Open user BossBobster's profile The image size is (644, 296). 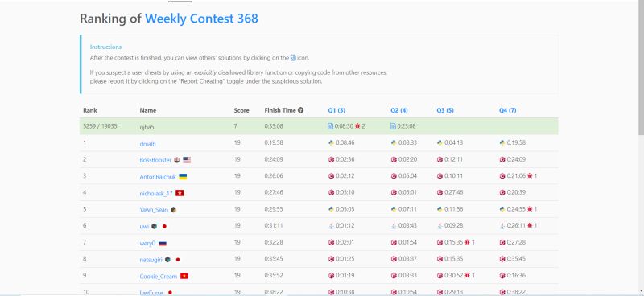[155, 160]
